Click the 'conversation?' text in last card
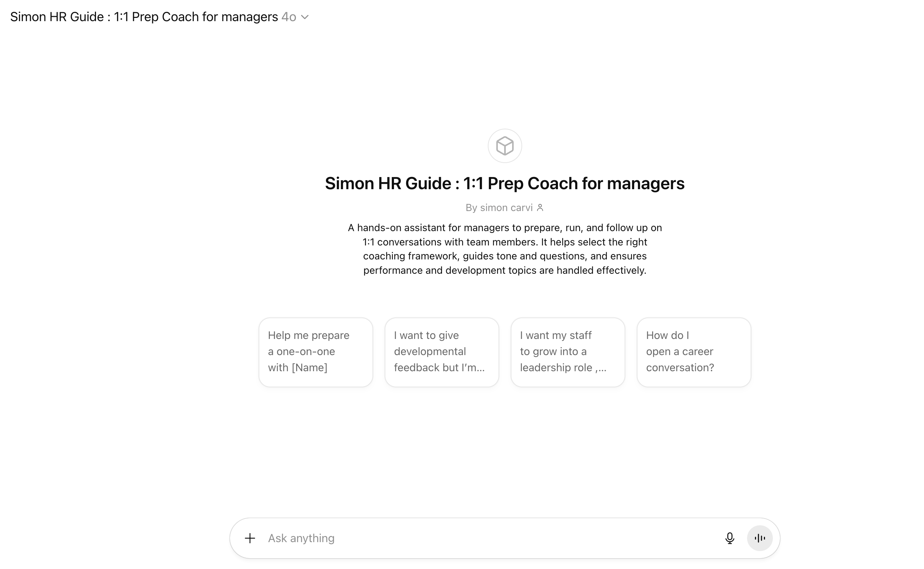 click(679, 368)
